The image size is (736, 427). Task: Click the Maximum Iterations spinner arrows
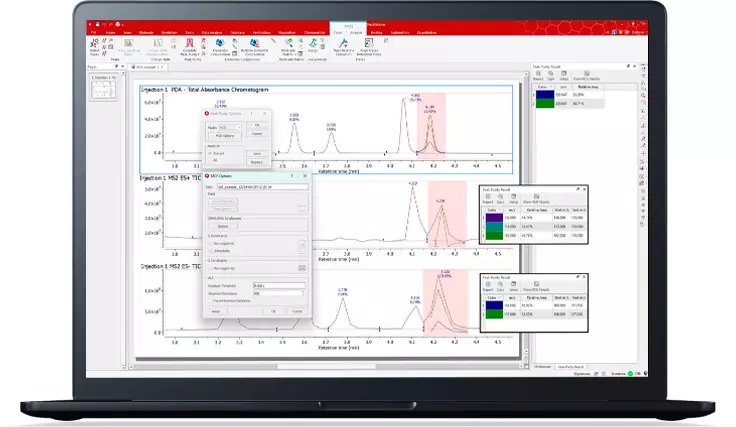tap(303, 293)
